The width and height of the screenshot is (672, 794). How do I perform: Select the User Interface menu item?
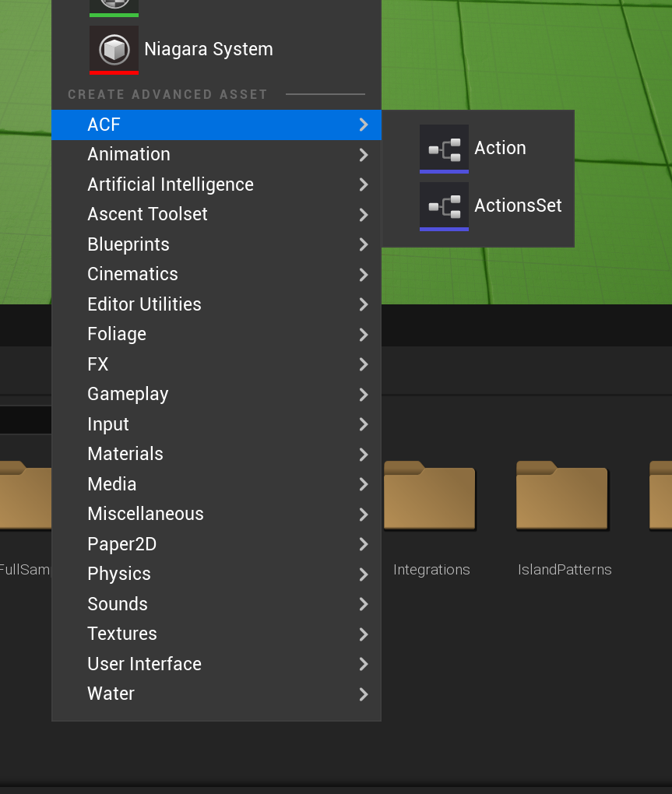(144, 664)
